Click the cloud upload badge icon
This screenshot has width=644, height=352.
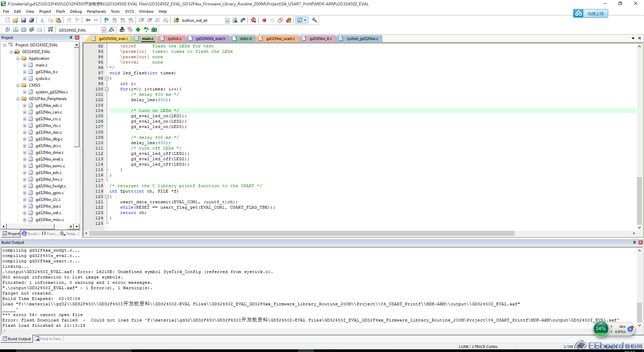578,13
